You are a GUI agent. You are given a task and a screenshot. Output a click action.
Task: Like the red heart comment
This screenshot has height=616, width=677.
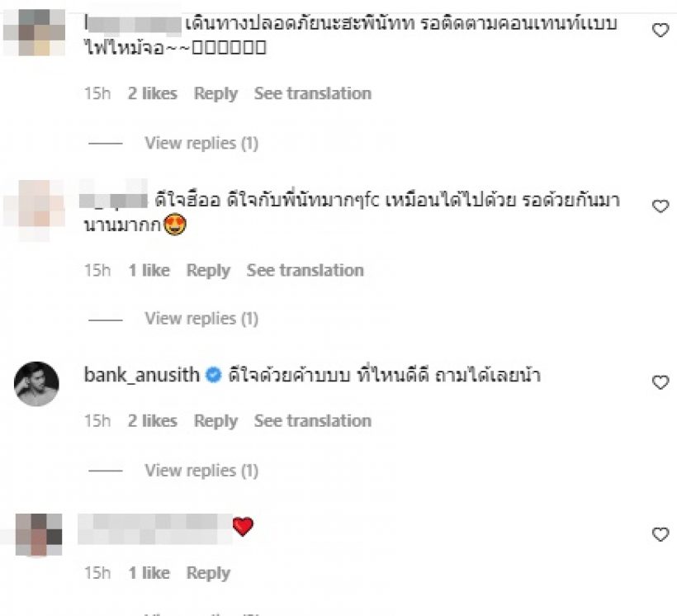660,534
